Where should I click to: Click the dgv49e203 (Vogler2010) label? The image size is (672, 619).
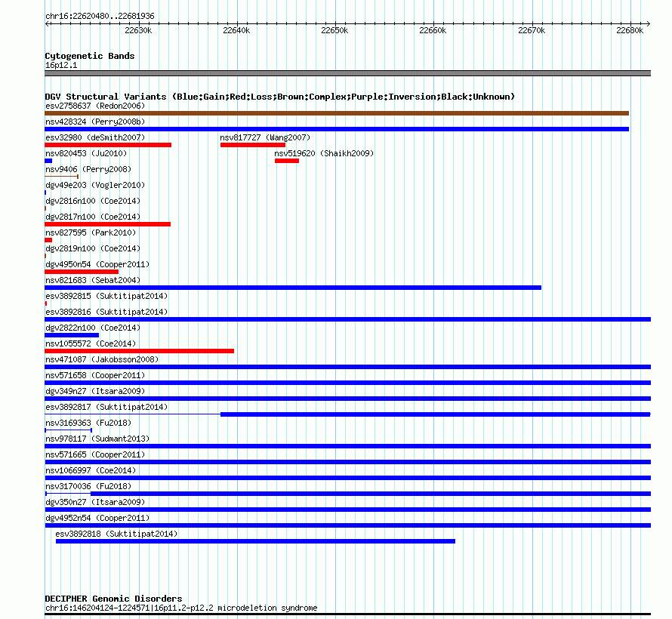coord(95,185)
